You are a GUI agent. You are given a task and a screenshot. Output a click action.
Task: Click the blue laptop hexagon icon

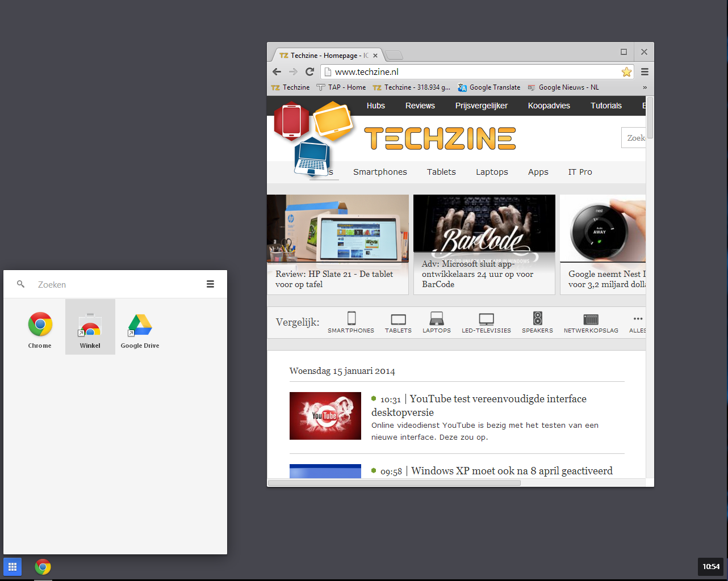312,157
